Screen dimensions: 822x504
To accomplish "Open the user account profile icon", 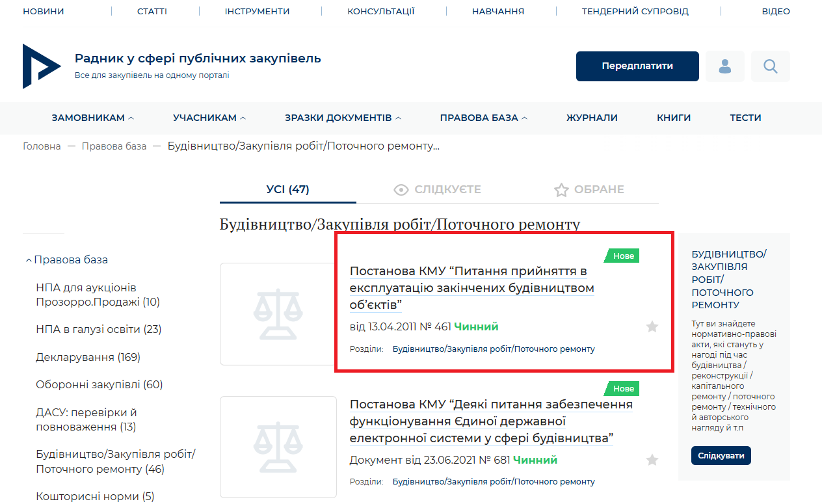I will [x=724, y=66].
